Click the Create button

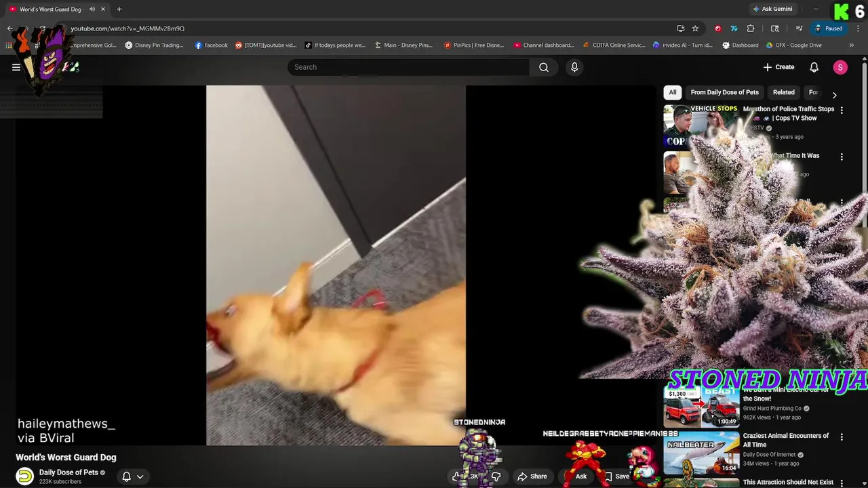pos(778,67)
